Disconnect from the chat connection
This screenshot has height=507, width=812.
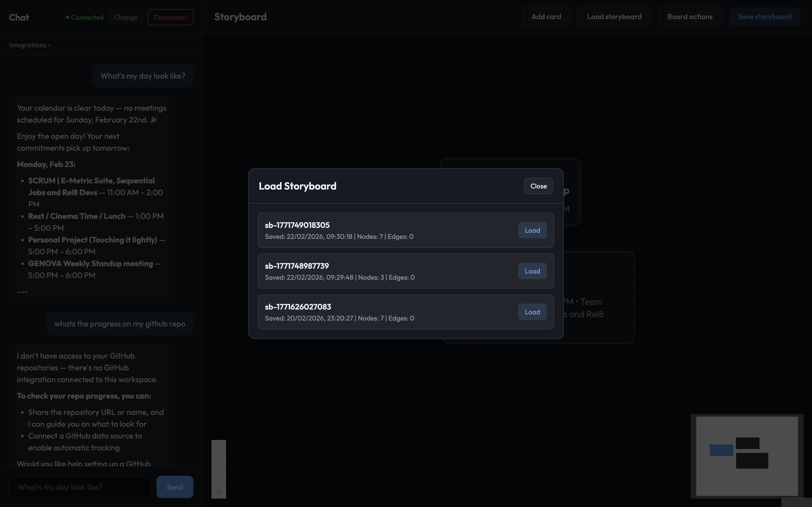(x=171, y=17)
